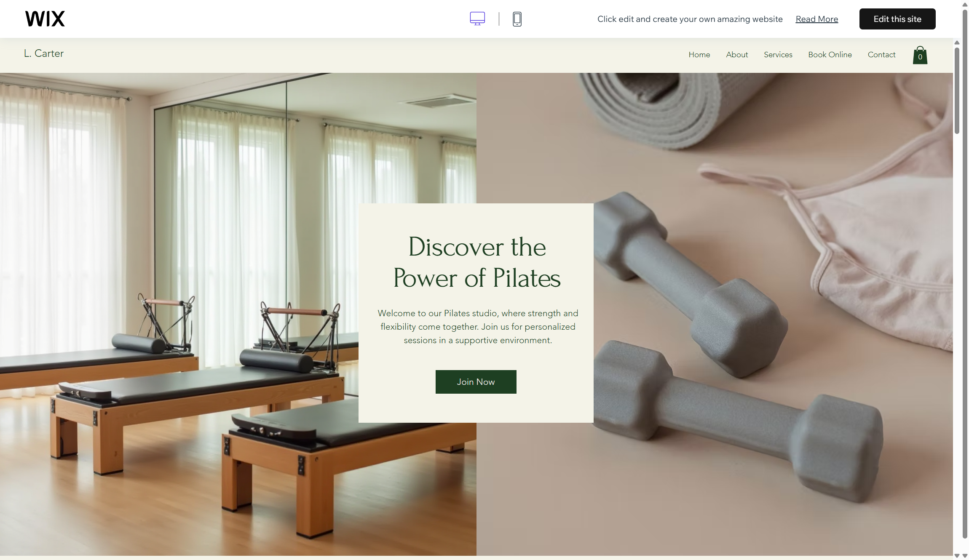This screenshot has width=969, height=560.
Task: Click outer scrollbar up arrow
Action: click(965, 5)
